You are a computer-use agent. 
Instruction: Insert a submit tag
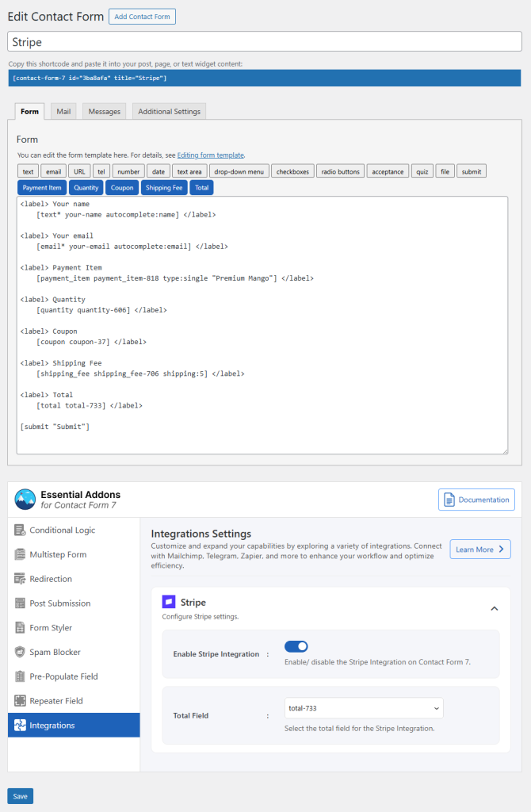tap(472, 171)
